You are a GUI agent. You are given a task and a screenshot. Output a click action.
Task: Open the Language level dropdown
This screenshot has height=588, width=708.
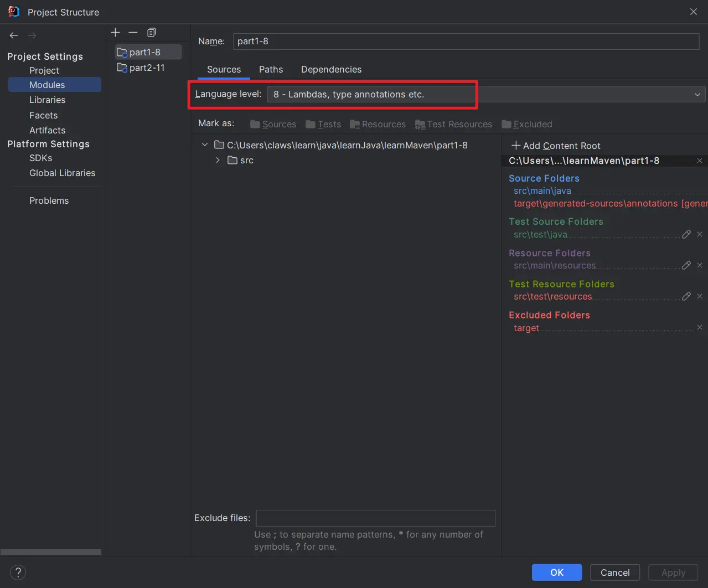pos(485,94)
